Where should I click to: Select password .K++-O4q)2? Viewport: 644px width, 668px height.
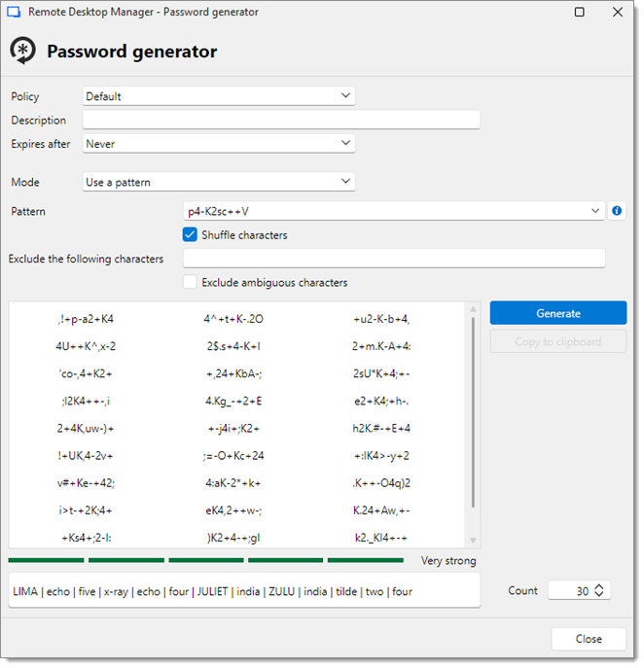[383, 485]
